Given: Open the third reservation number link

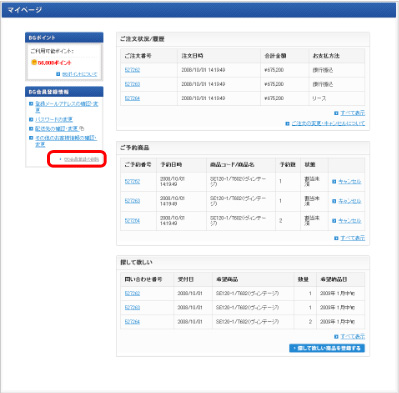Looking at the screenshot, I should (x=132, y=221).
